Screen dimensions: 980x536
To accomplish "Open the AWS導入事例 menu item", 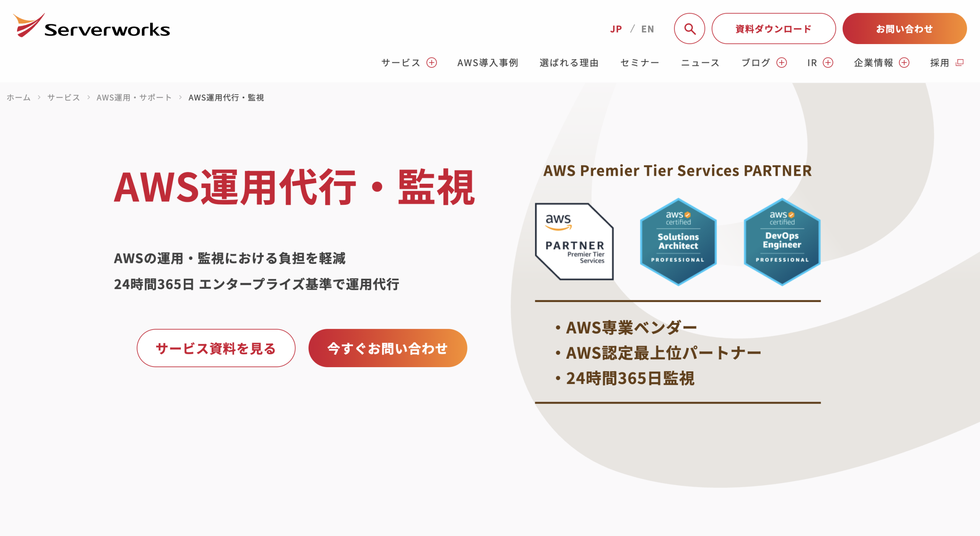I will point(487,62).
